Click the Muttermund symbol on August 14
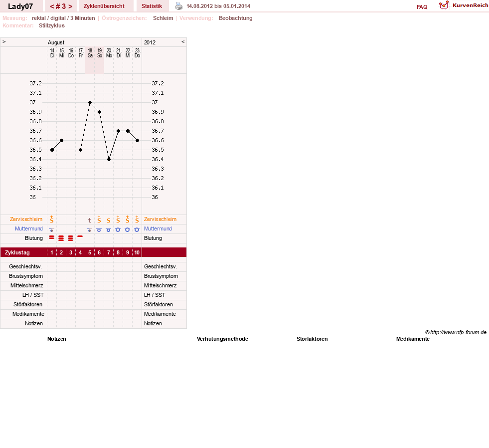Viewport: 489px width, 448px height. [51, 230]
